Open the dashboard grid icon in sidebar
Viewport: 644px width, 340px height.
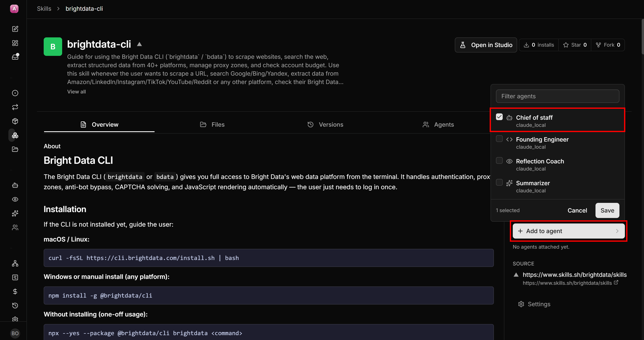pos(15,43)
